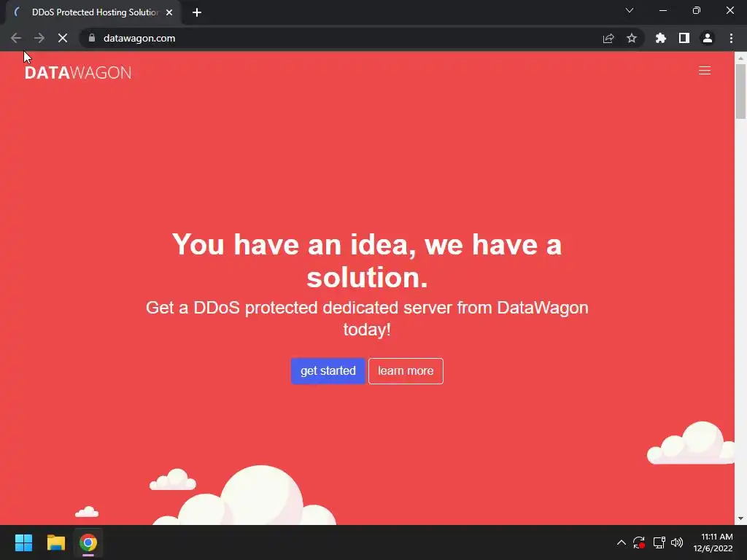Image resolution: width=747 pixels, height=560 pixels.
Task: Open Chrome extensions puzzle icon
Action: [660, 38]
